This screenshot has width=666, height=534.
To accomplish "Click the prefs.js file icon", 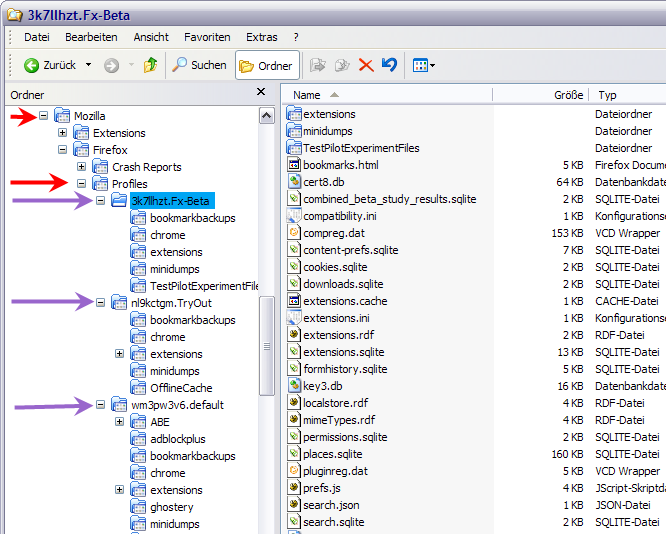I will (x=294, y=488).
